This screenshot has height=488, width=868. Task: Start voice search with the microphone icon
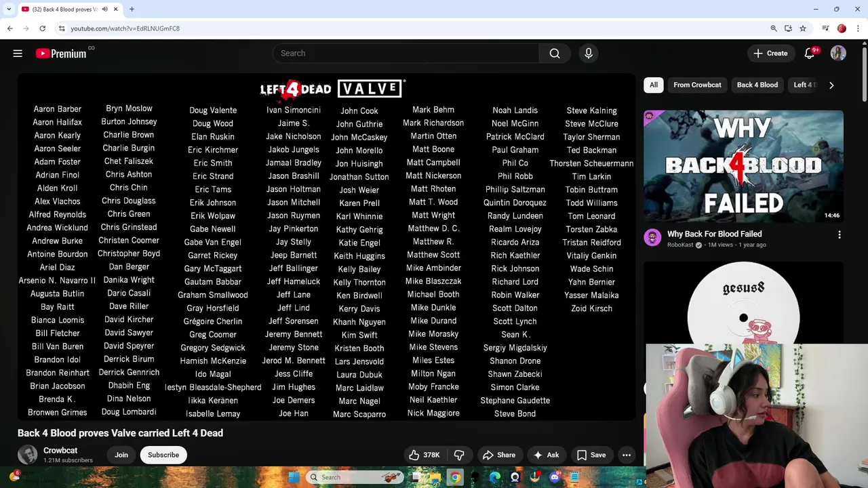(x=589, y=54)
